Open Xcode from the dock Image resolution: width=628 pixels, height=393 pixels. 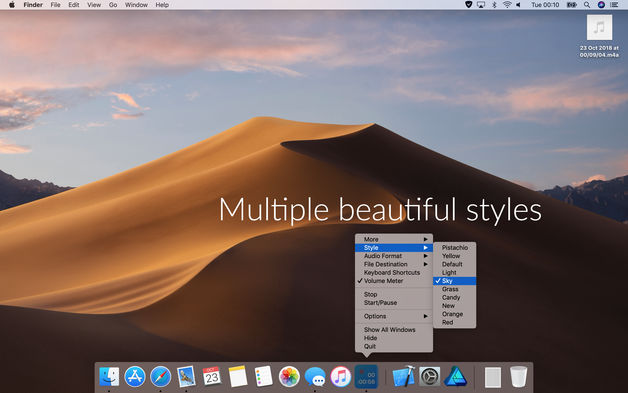click(x=404, y=376)
